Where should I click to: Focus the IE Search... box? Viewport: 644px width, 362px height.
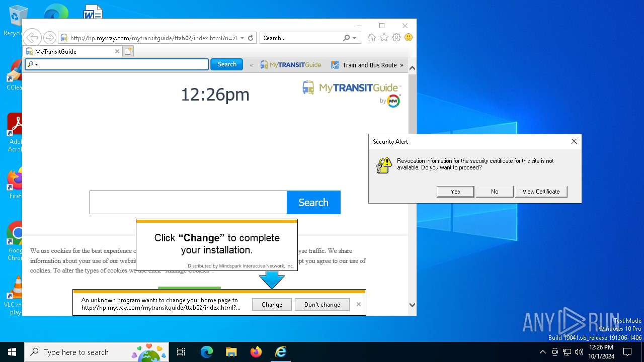pos(302,38)
